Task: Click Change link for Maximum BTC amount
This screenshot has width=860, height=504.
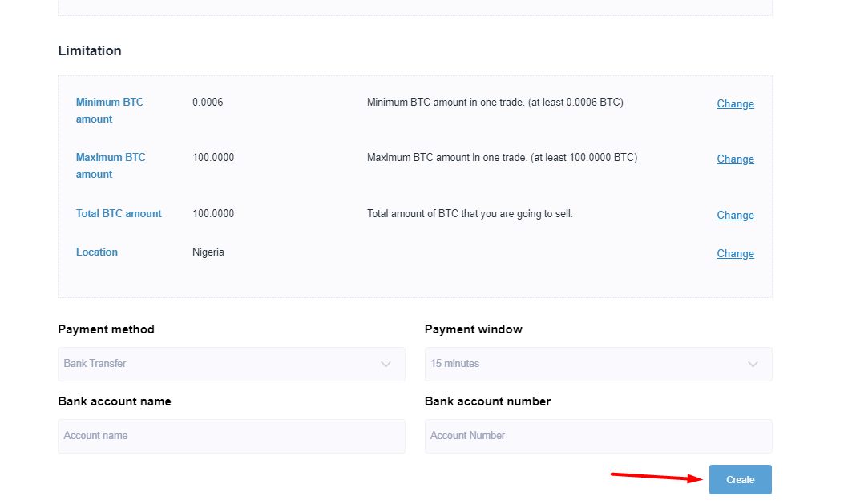Action: 735,159
